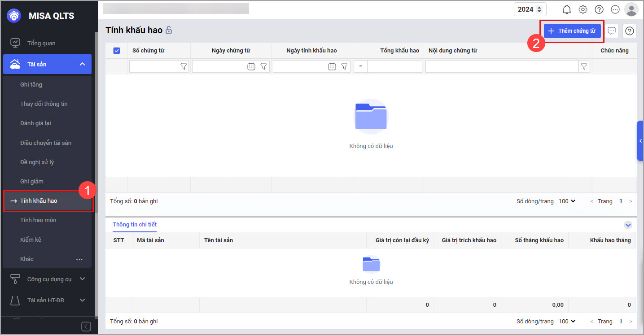This screenshot has width=644, height=335.
Task: Click into the Tổng khấu hao filter field
Action: pyautogui.click(x=394, y=66)
